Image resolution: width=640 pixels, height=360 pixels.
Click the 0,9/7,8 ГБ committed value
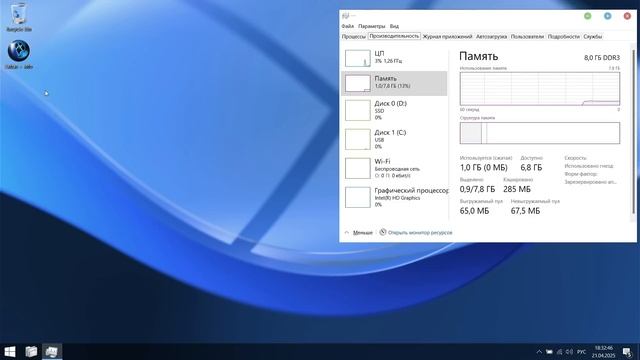[477, 189]
